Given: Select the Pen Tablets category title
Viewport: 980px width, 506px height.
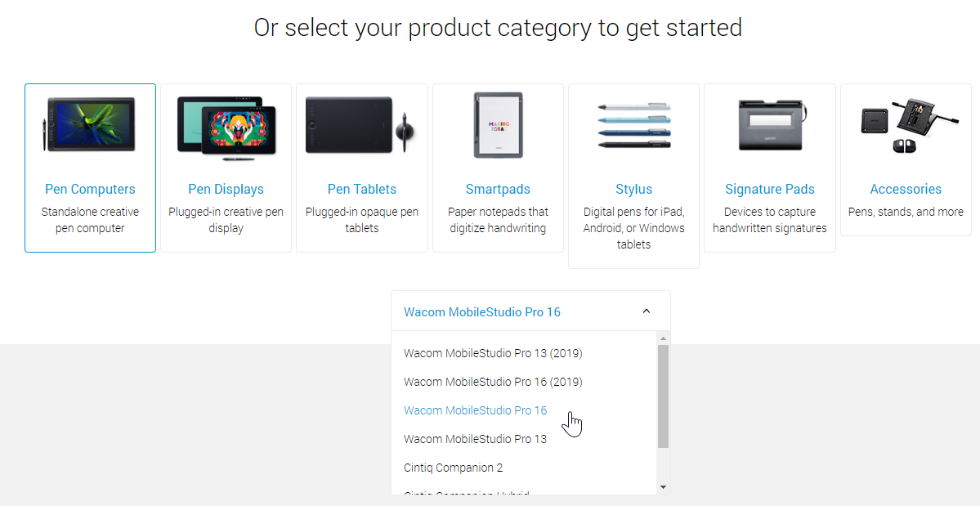Looking at the screenshot, I should click(x=361, y=189).
